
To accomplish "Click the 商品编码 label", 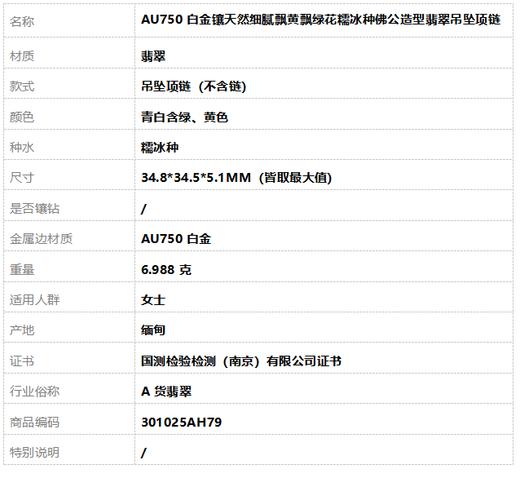I will coord(34,422).
